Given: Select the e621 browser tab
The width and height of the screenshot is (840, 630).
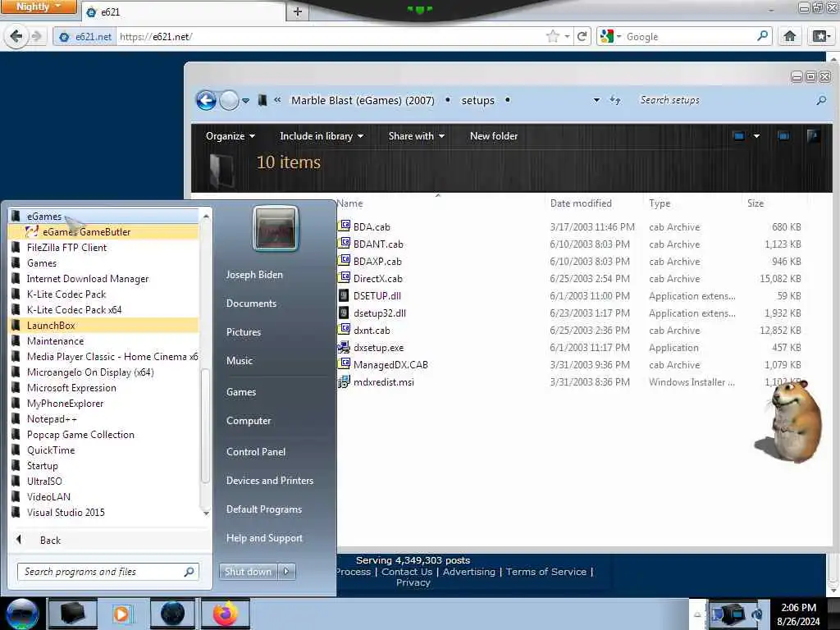Looking at the screenshot, I should 182,11.
